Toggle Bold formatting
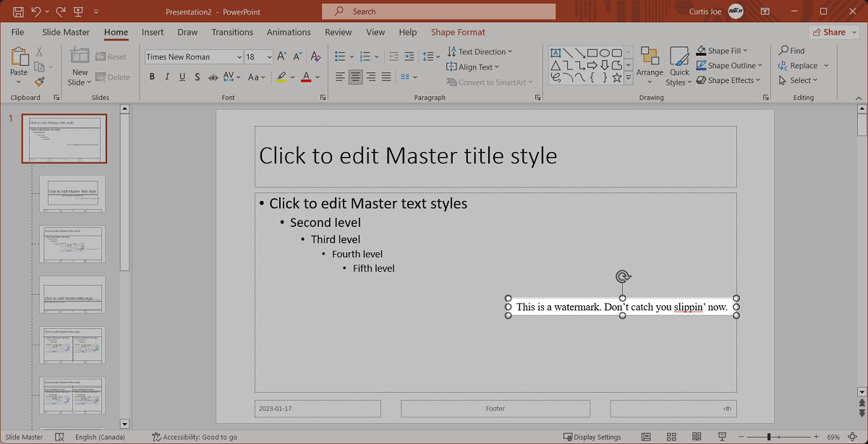The height and width of the screenshot is (444, 868). click(152, 77)
